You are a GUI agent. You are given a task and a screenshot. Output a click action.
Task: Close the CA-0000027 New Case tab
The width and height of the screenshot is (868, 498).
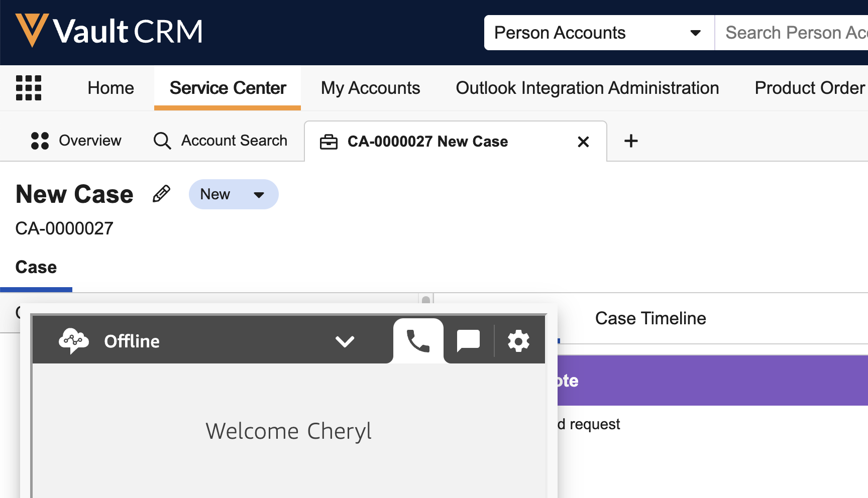[x=583, y=142]
